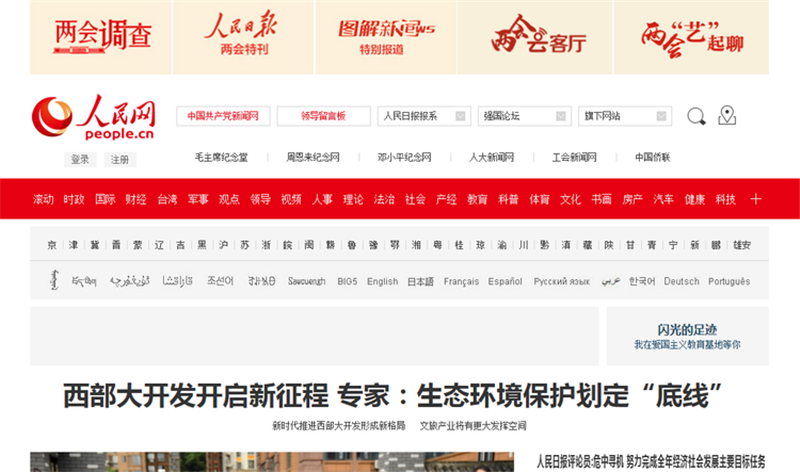
Task: Go to the 视频 channel
Action: click(291, 199)
